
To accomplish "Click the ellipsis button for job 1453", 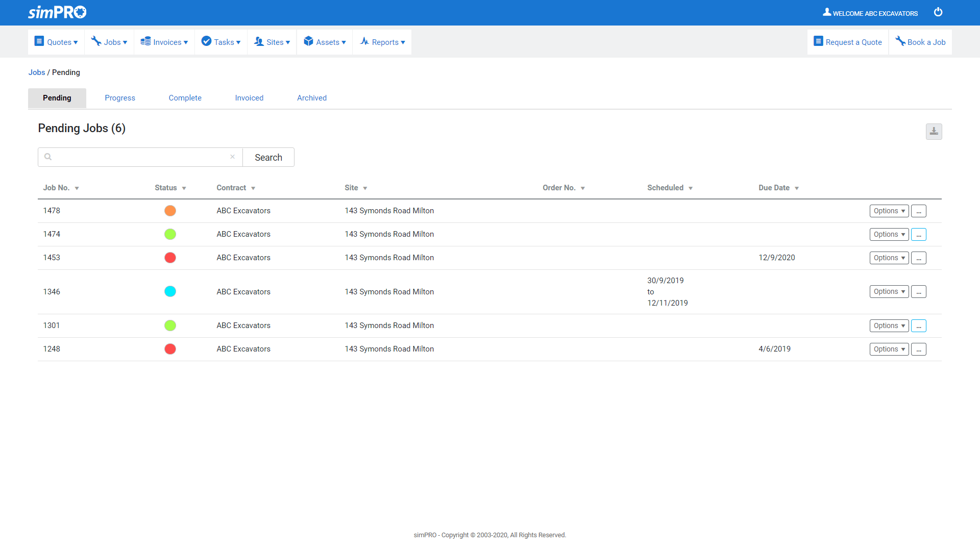I will (919, 258).
